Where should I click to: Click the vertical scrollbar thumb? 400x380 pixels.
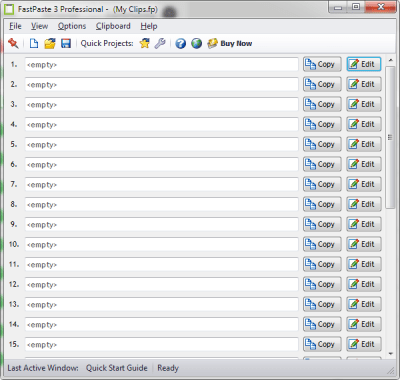click(390, 137)
